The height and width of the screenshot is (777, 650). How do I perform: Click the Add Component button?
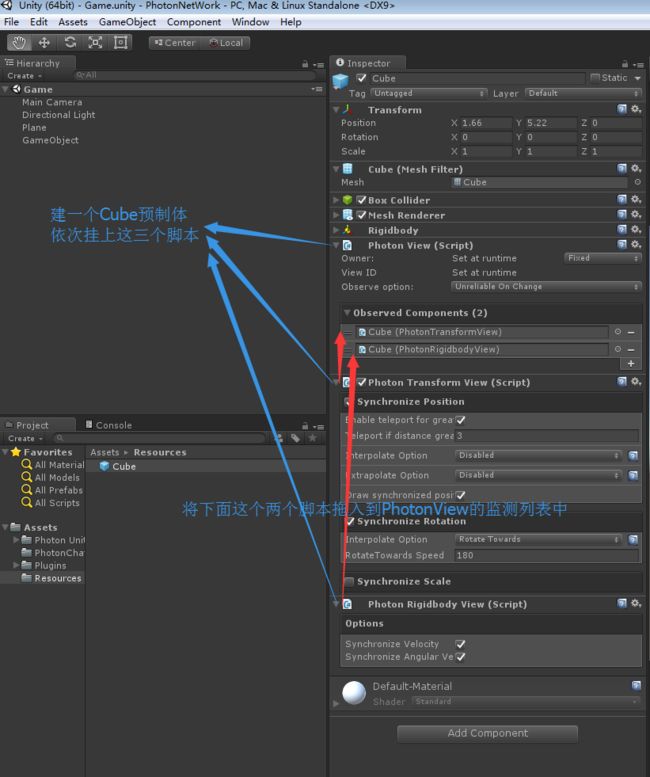(488, 733)
